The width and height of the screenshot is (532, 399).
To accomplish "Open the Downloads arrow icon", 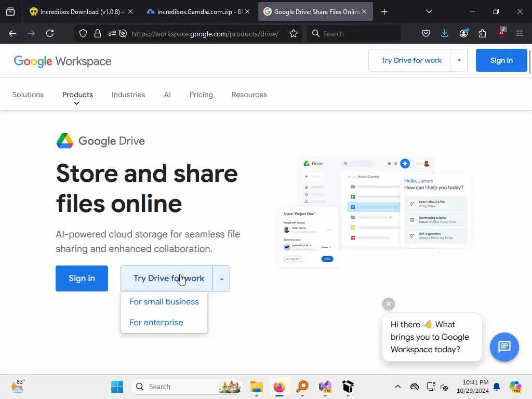I will pyautogui.click(x=445, y=33).
